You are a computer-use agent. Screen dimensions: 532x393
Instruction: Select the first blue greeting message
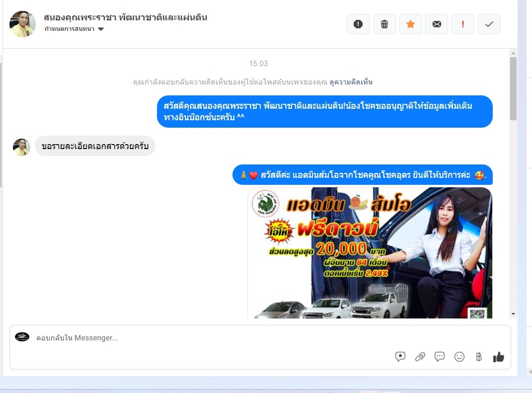[x=325, y=111]
